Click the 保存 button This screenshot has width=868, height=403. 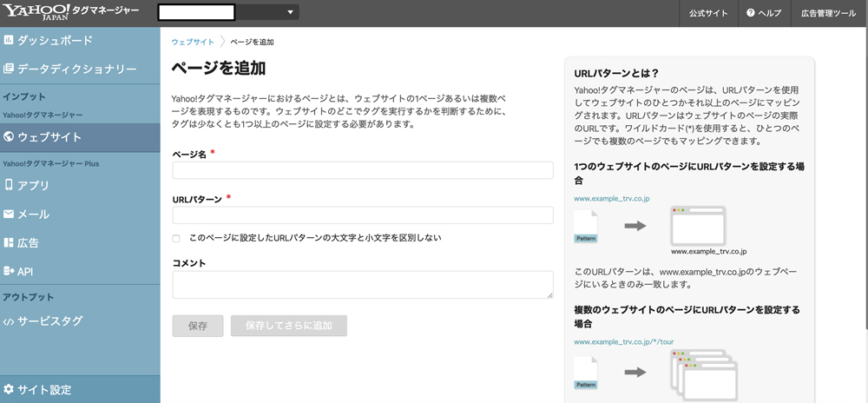click(x=198, y=326)
